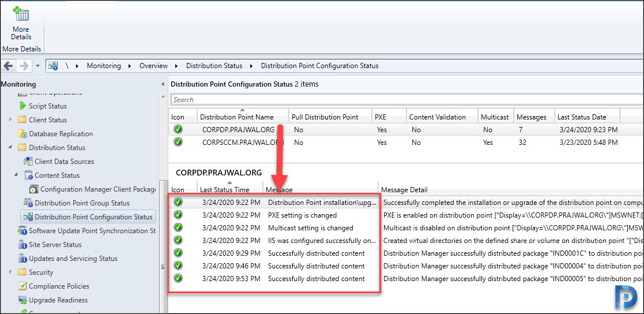Collapse the Monitoring navigation pane
This screenshot has width=644, height=314.
[163, 84]
